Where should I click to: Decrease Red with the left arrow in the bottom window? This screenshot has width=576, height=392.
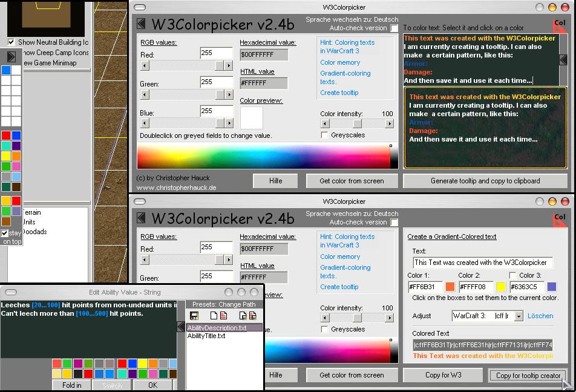(x=145, y=260)
